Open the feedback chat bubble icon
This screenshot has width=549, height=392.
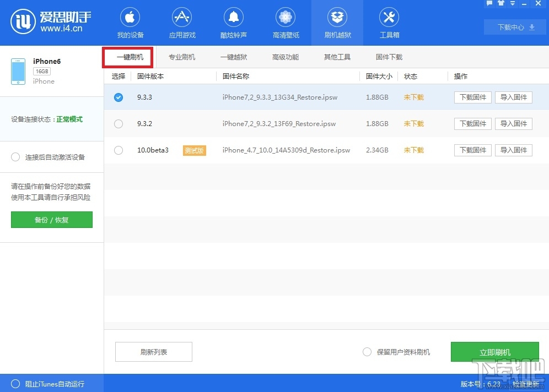[489, 4]
